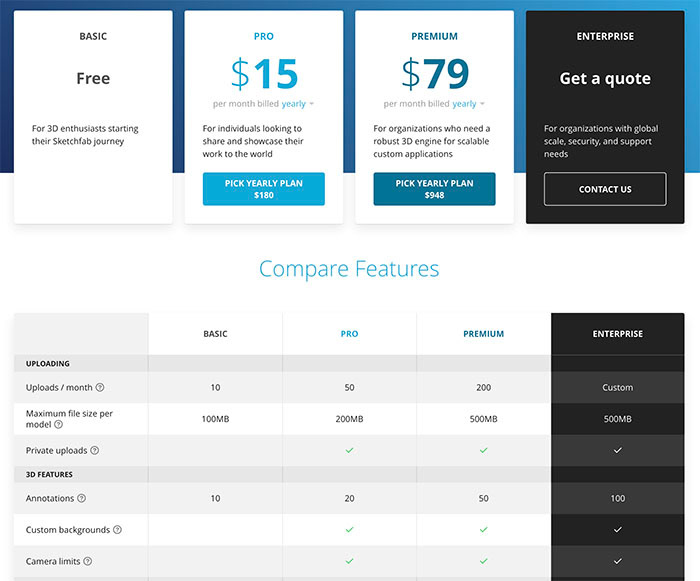The image size is (700, 581).
Task: Show info for Custom backgrounds help icon
Action: 117,530
